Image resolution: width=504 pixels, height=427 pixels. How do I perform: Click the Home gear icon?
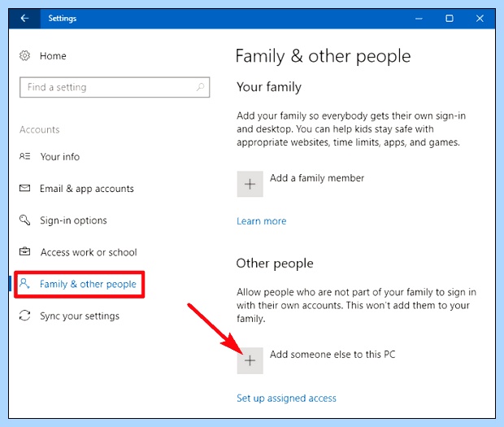coord(24,55)
